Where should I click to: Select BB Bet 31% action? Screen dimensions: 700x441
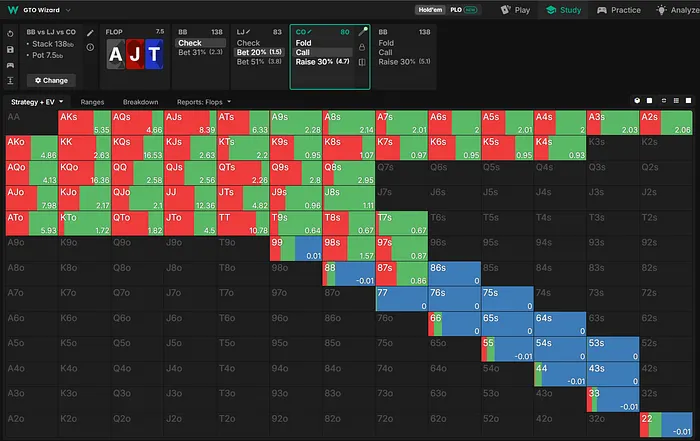[x=200, y=52]
